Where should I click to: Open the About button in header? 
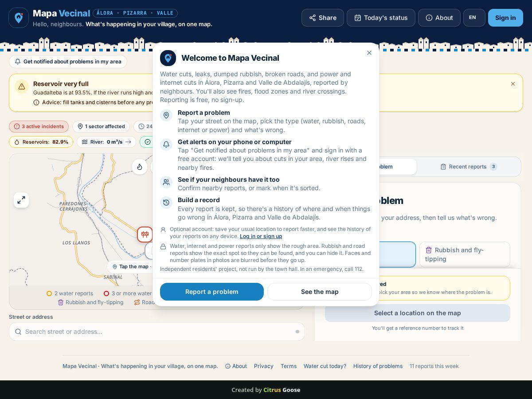439,18
